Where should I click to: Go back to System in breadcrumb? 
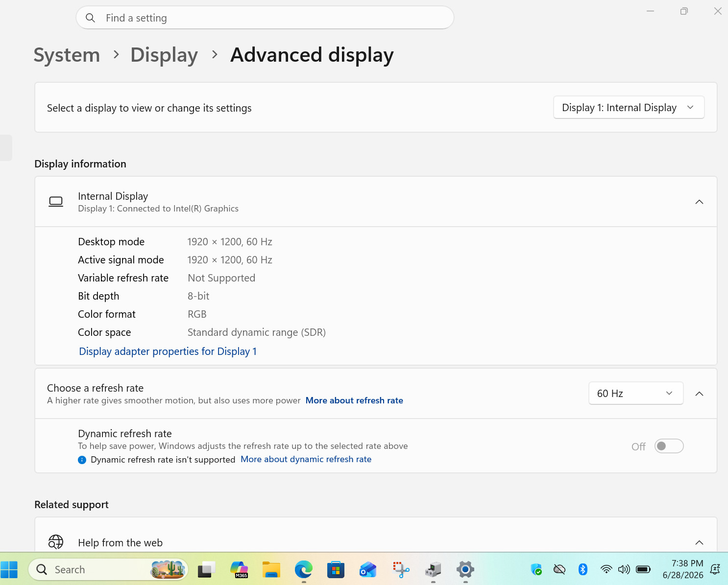point(67,55)
